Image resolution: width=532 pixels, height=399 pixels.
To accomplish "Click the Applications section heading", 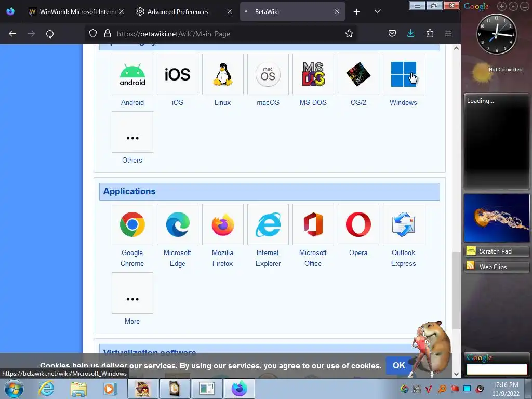I will (x=129, y=191).
